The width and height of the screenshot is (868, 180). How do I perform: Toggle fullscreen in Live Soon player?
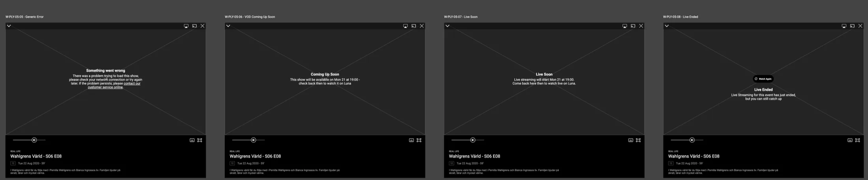coord(638,140)
